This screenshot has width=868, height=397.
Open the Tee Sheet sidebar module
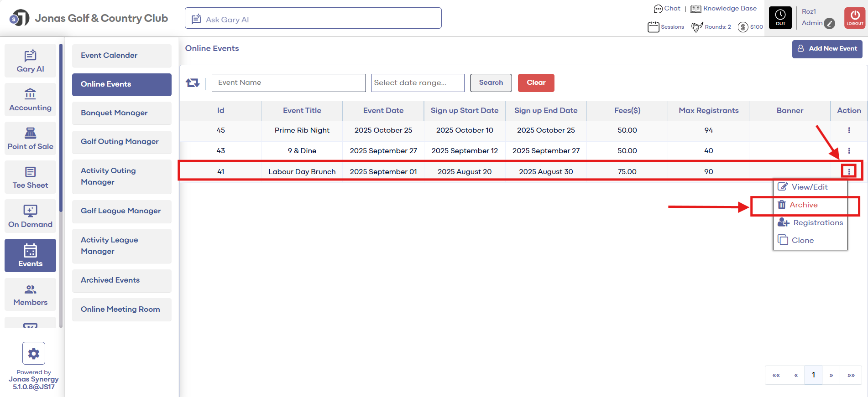point(30,177)
